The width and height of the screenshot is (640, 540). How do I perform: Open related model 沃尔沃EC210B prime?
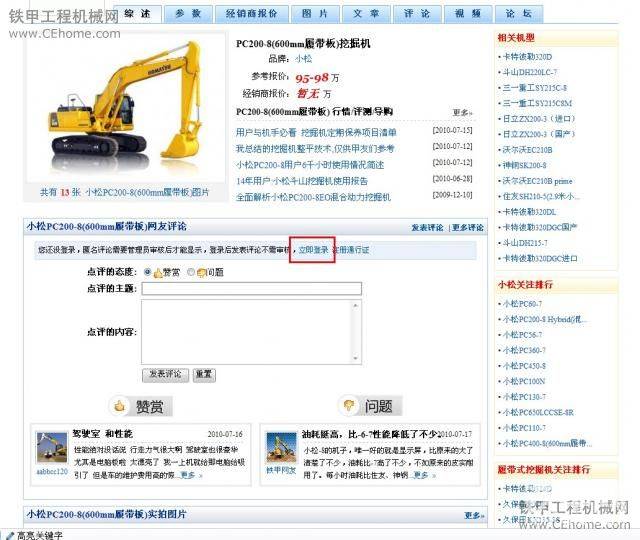click(x=537, y=181)
